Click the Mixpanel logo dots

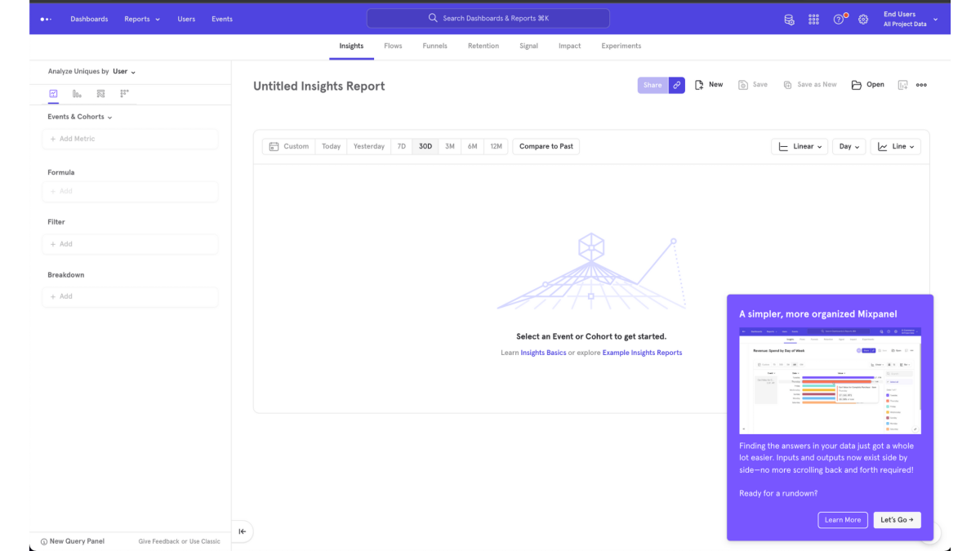click(x=46, y=19)
